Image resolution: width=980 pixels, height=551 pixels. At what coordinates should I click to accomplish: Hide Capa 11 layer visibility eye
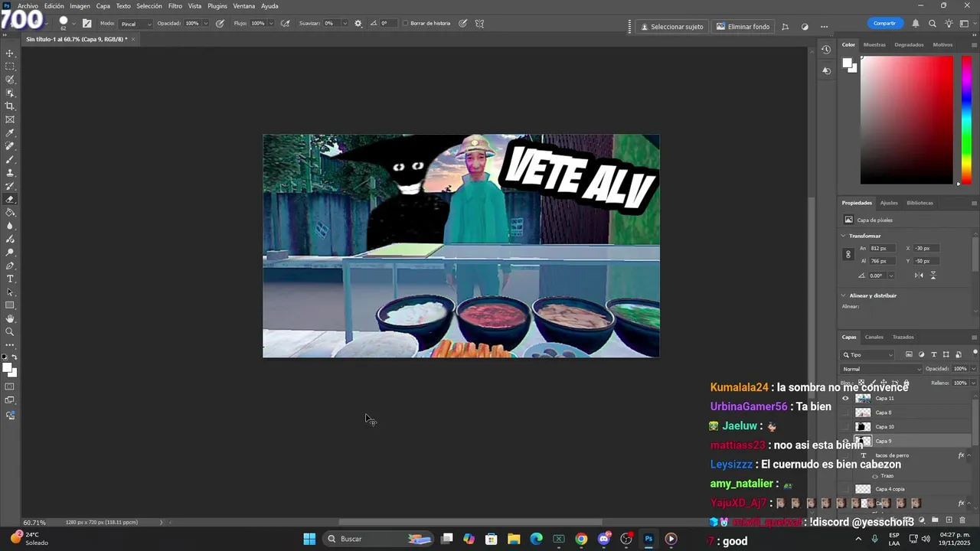(845, 398)
